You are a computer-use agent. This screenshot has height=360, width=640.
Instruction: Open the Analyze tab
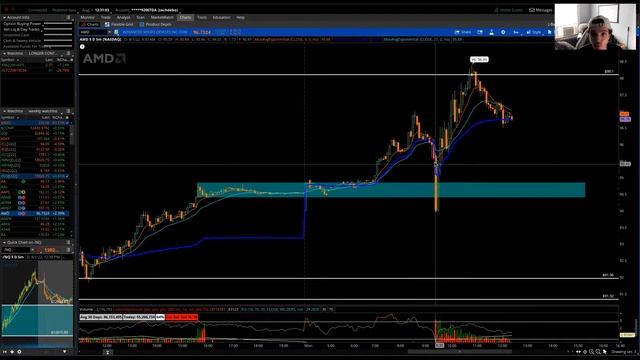click(x=123, y=18)
